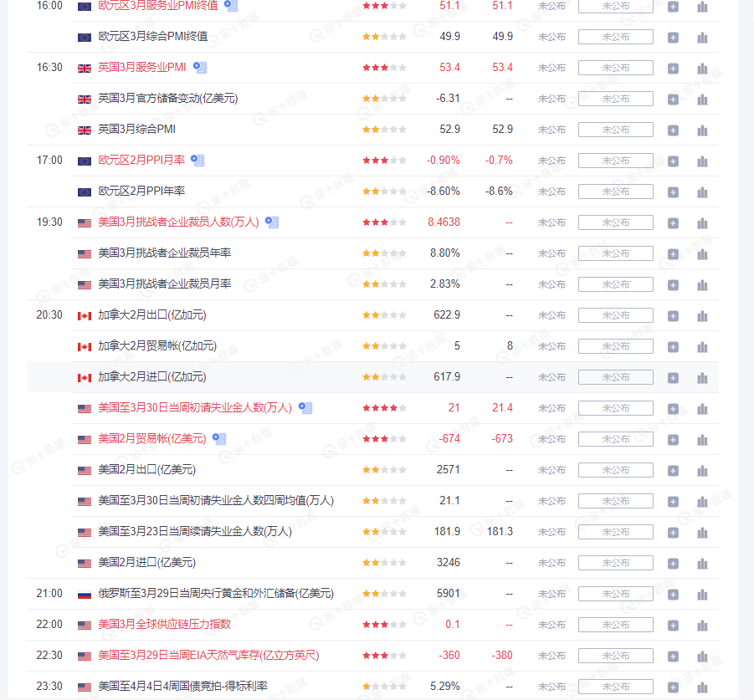This screenshot has height=700, width=754.
Task: Open 英国3月服务业PMI indicator link
Action: click(142, 67)
